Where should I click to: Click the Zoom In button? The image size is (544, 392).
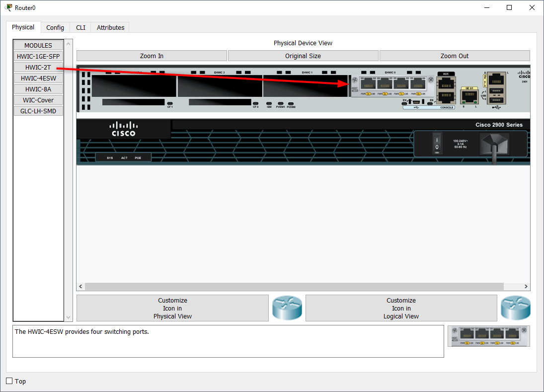coord(152,56)
